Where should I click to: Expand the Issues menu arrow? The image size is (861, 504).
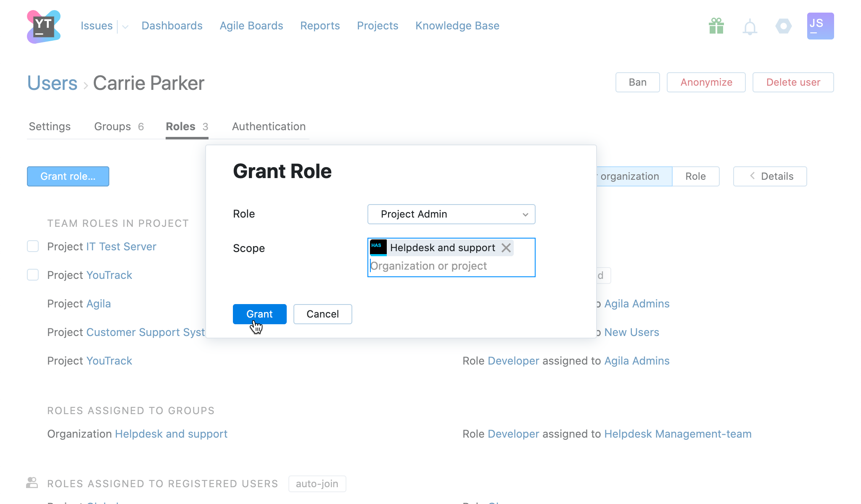coord(125,27)
